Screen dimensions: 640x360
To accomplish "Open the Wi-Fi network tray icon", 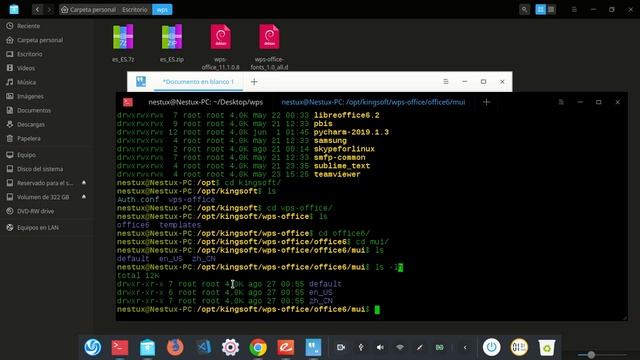I will tap(400, 347).
